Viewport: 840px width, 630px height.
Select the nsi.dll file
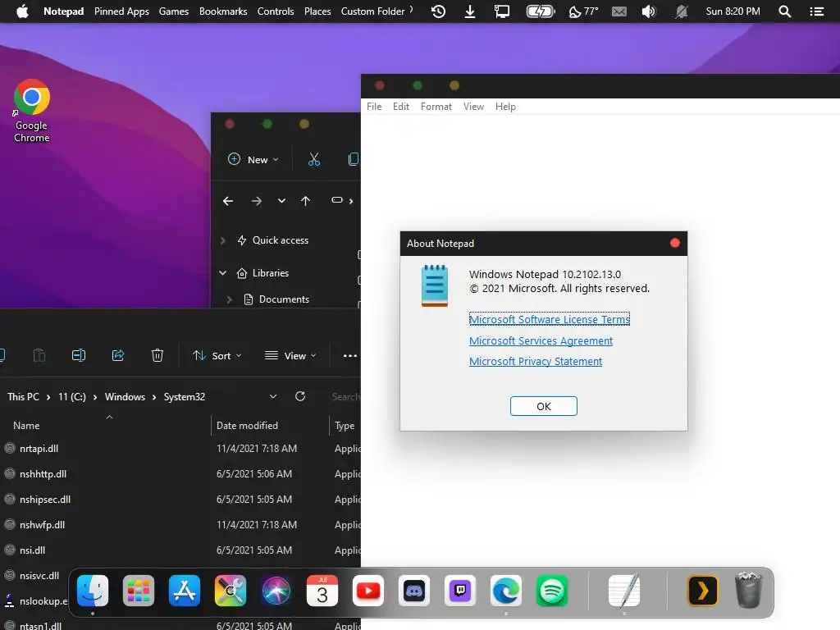tap(32, 550)
